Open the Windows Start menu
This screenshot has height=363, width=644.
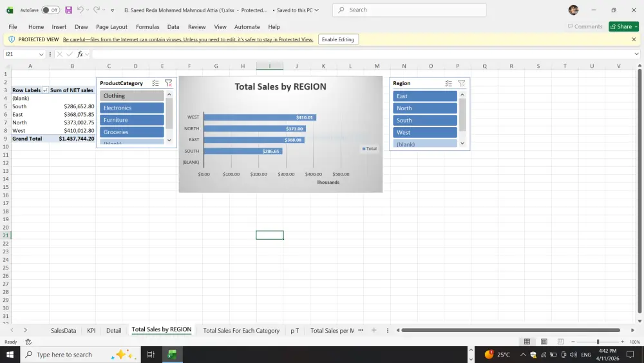10,355
